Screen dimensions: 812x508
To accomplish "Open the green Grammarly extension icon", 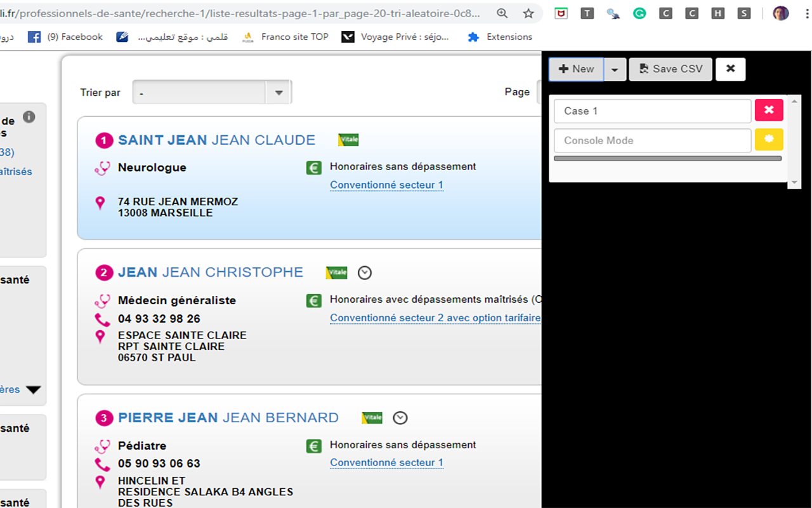I will [x=639, y=13].
